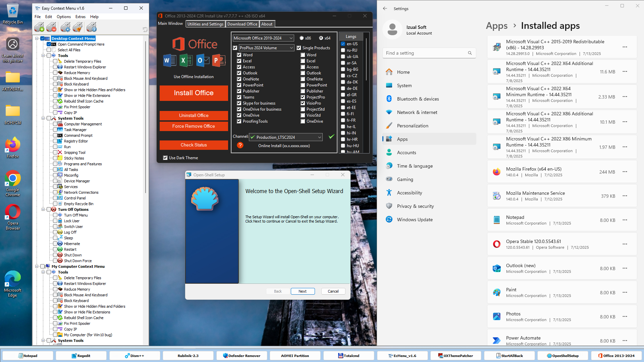Click the Apps breadcrumb link in Settings
The width and height of the screenshot is (644, 362).
tap(496, 26)
